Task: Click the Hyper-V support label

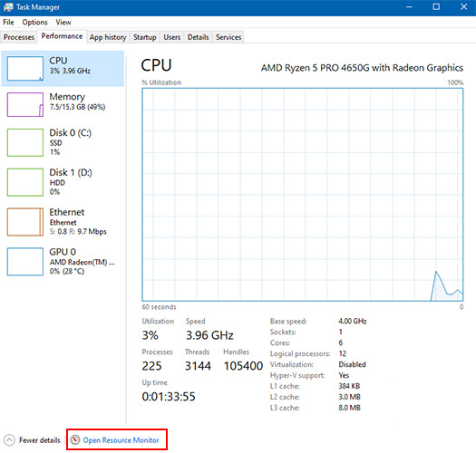Action: pos(297,375)
